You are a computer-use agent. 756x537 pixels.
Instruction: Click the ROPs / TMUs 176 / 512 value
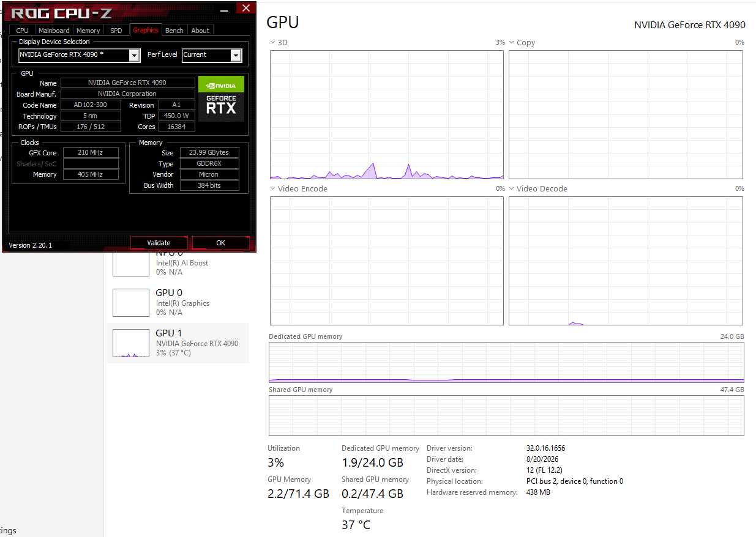[91, 127]
